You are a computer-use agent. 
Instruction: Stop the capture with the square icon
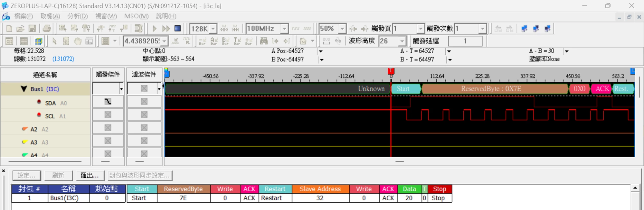[x=178, y=29]
